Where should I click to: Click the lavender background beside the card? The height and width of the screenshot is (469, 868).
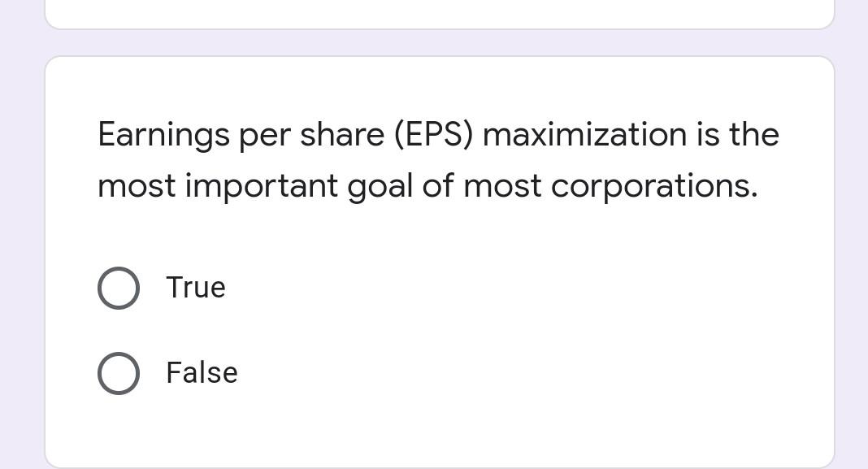pyautogui.click(x=20, y=244)
